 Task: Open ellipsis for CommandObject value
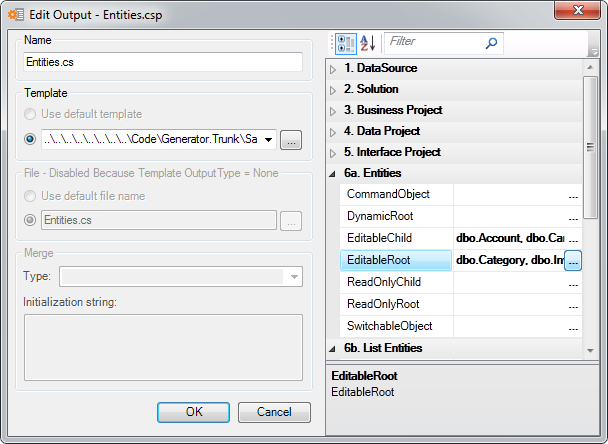(573, 195)
